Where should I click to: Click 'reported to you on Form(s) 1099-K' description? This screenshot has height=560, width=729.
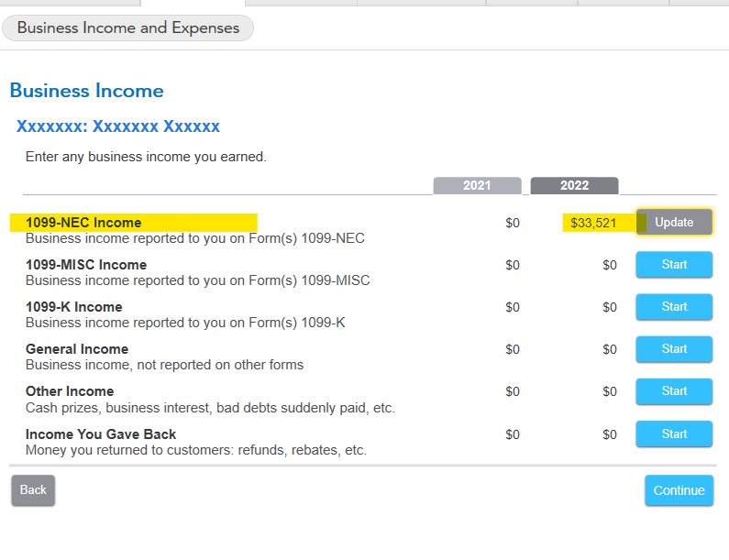pyautogui.click(x=185, y=323)
